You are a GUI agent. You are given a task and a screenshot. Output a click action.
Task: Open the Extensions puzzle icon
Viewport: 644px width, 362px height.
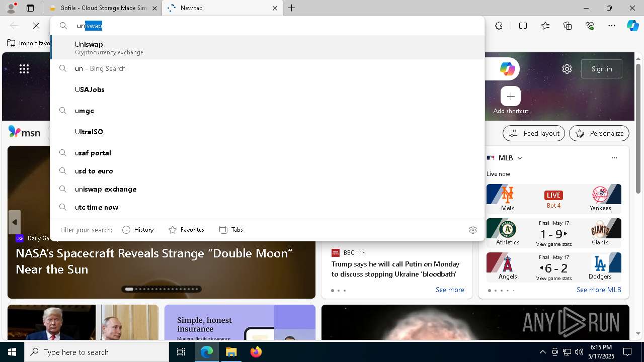click(499, 26)
